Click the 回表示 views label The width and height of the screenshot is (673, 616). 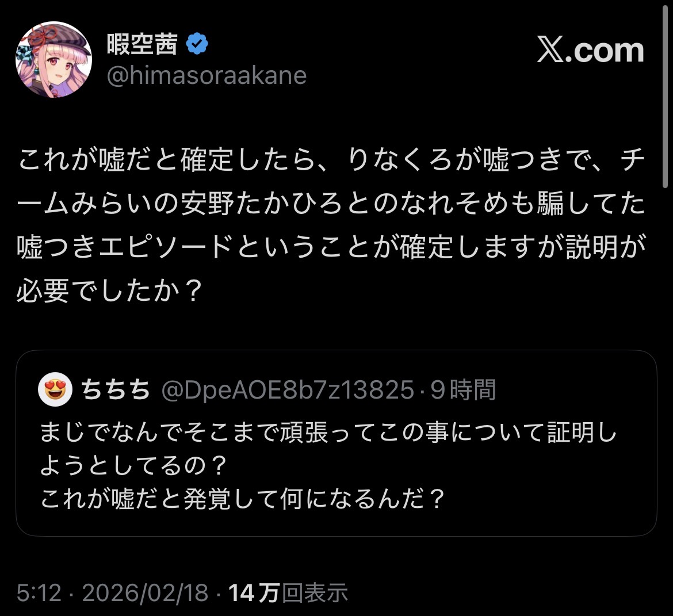tap(315, 592)
